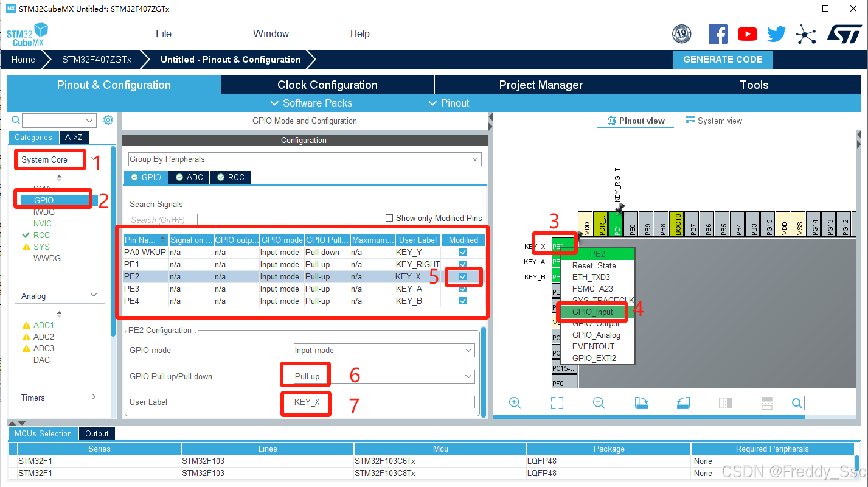868x487 pixels.
Task: Click the STM32CubeMX logo
Action: click(x=27, y=35)
